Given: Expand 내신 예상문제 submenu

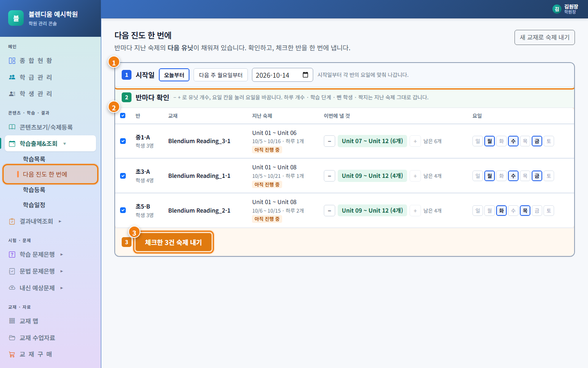Looking at the screenshot, I should (51, 288).
